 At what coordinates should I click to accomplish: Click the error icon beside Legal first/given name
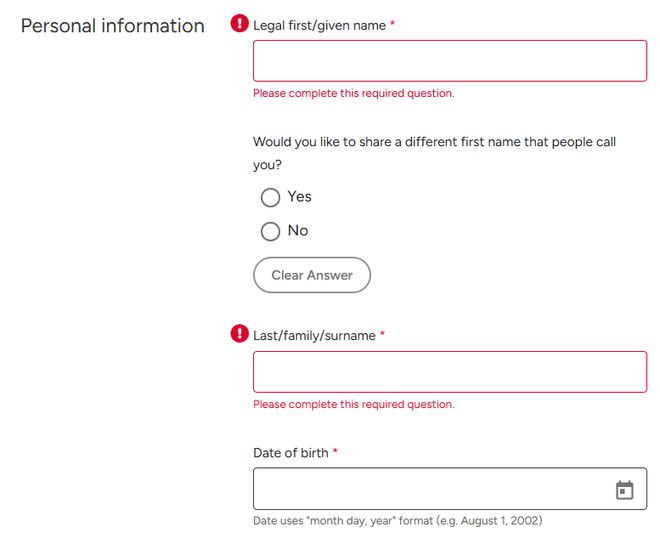point(240,23)
